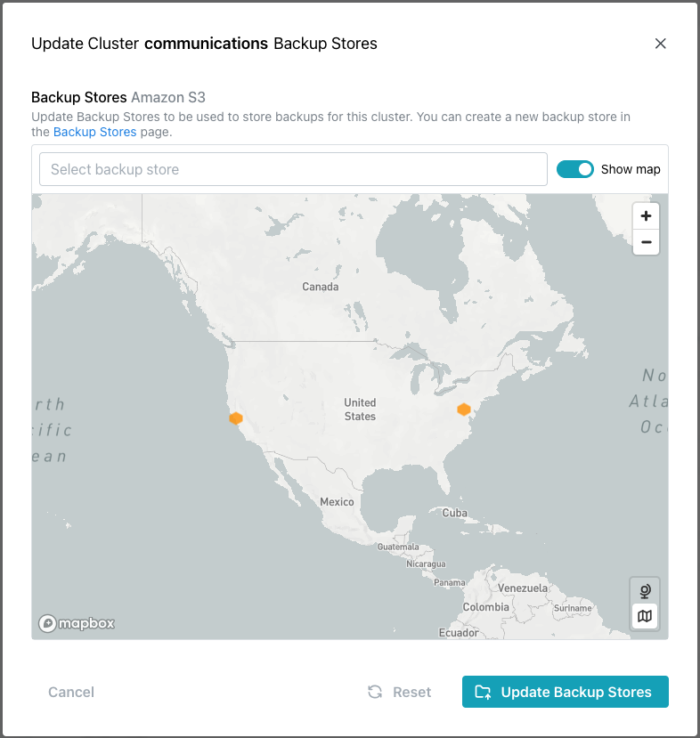This screenshot has width=700, height=738.
Task: Select the west coast backup store marker
Action: point(236,418)
